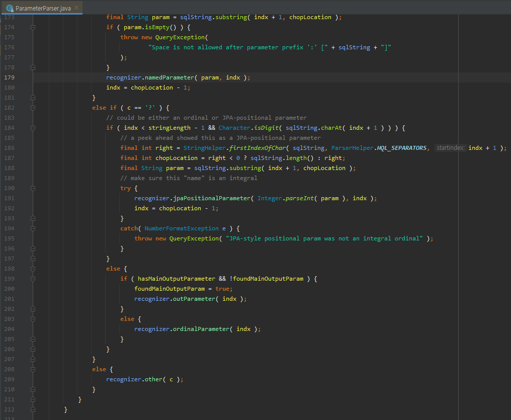Collapse the catch block at line 194

click(x=33, y=228)
